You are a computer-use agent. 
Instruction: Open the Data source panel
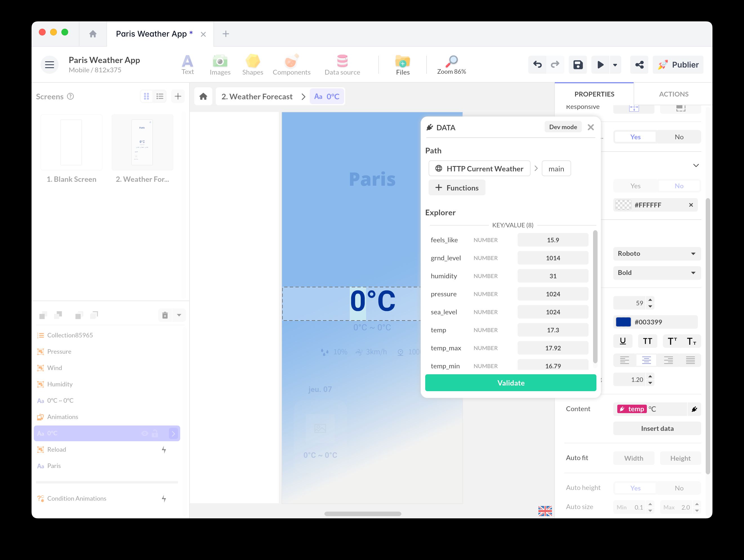click(x=342, y=64)
